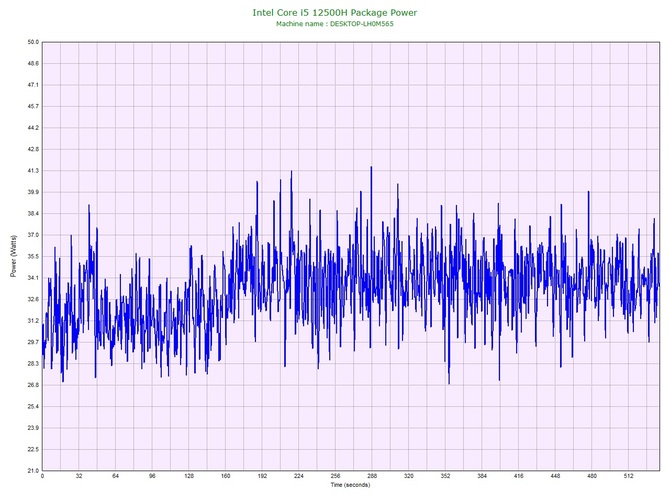Click the 28.3 power axis tick label
The height and width of the screenshot is (502, 670).
[33, 364]
